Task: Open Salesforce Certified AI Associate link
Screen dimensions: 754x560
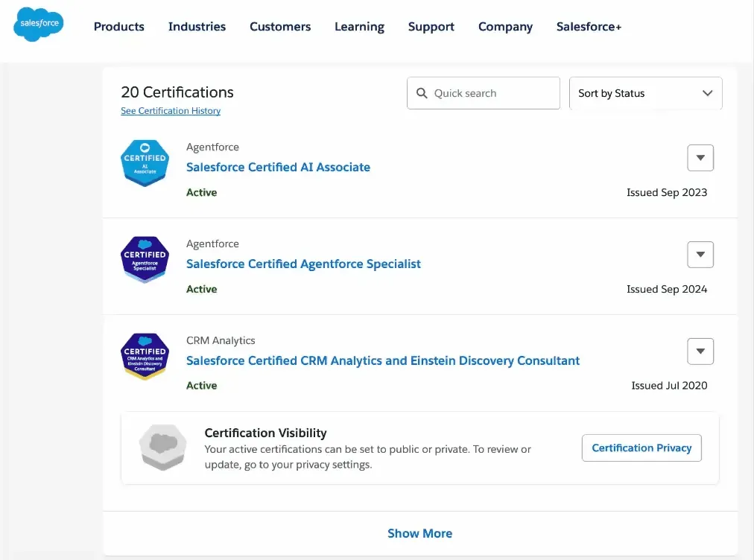Action: point(278,167)
